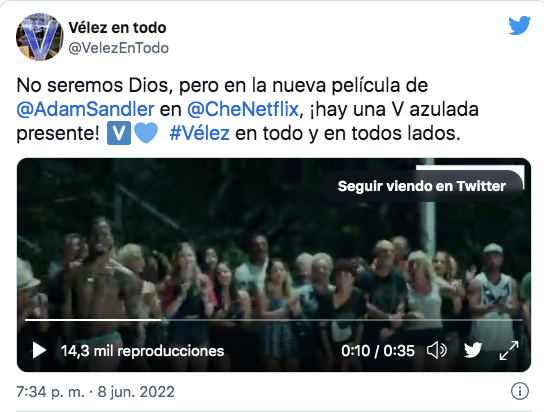Viewport: 544px width, 412px height.
Task: Play the embedded video
Action: (39, 350)
